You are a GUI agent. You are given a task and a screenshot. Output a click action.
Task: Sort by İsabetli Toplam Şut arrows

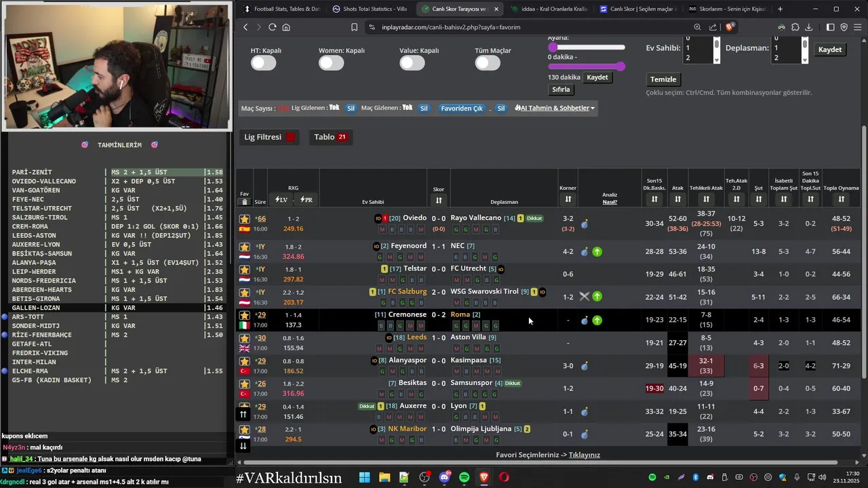783,199
